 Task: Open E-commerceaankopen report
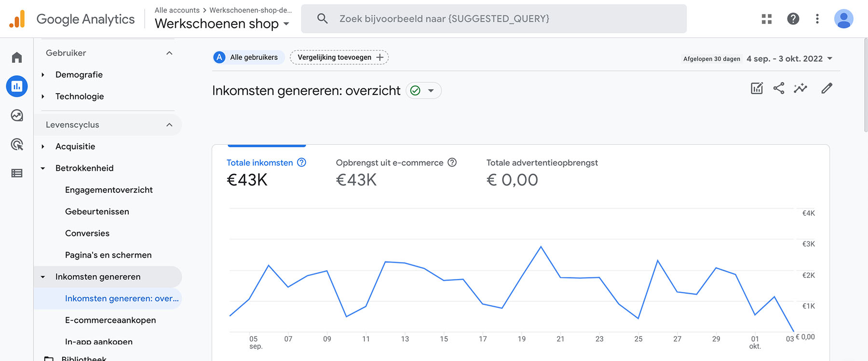110,320
